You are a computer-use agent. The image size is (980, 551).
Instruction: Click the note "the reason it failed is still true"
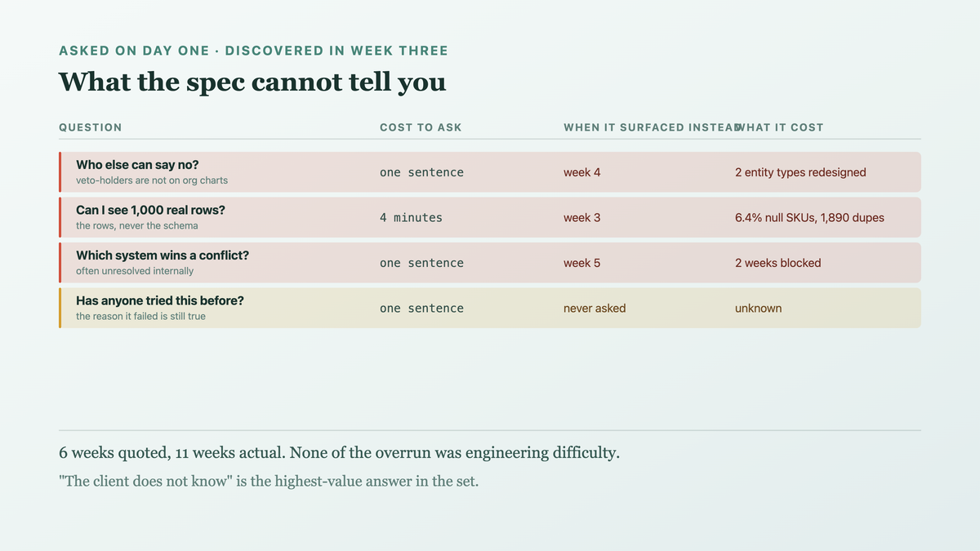click(140, 316)
